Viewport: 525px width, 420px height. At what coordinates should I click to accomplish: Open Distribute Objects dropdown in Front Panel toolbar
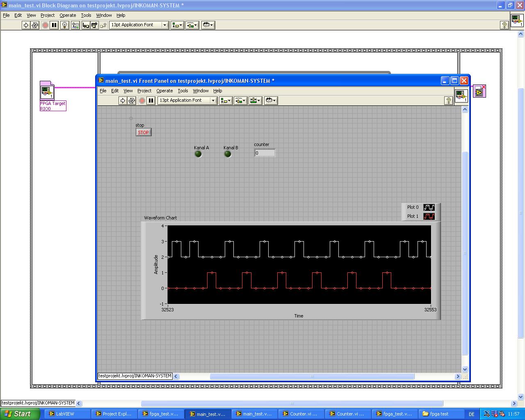pos(240,100)
